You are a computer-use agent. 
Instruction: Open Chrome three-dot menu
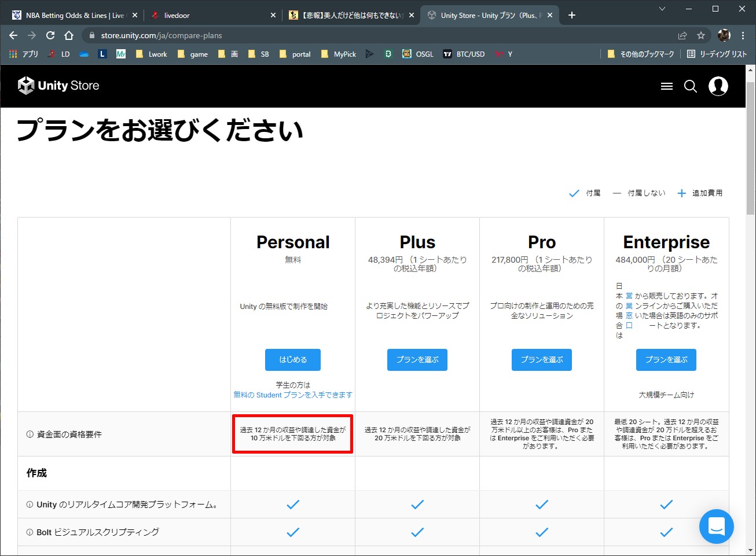(x=743, y=35)
